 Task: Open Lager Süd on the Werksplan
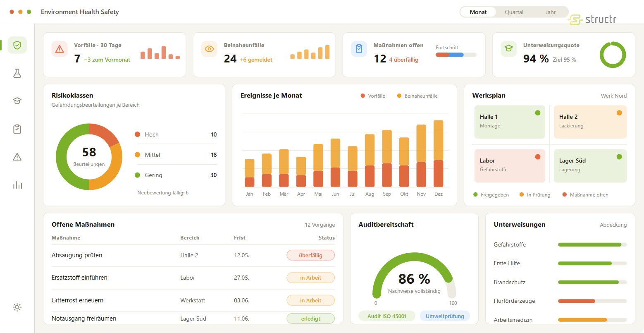pyautogui.click(x=590, y=166)
